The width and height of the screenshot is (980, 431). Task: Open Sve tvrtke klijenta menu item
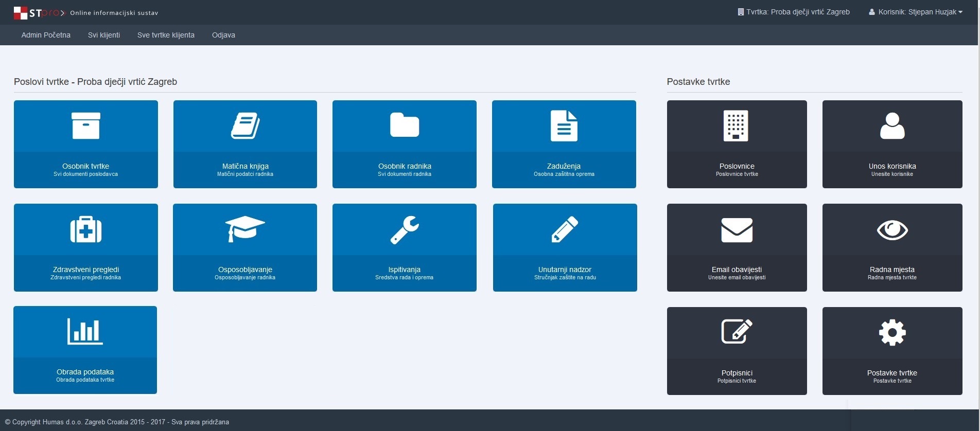pyautogui.click(x=166, y=35)
